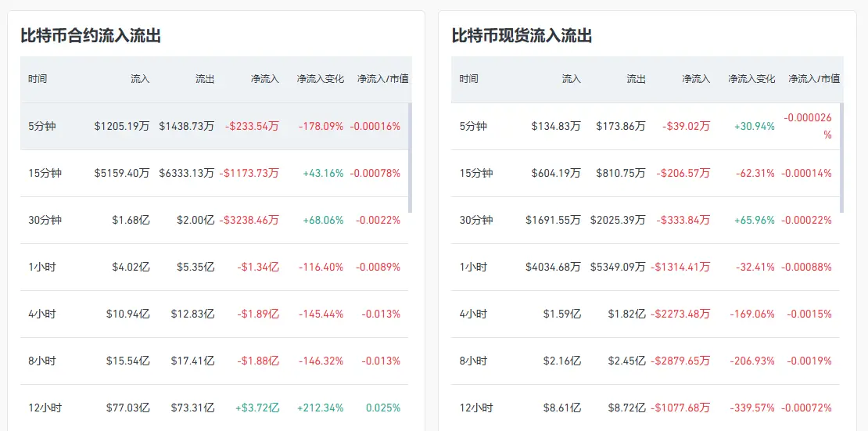This screenshot has width=868, height=431.
Task: Click contract 4小时 outflow $12.83亿
Action: coord(192,314)
